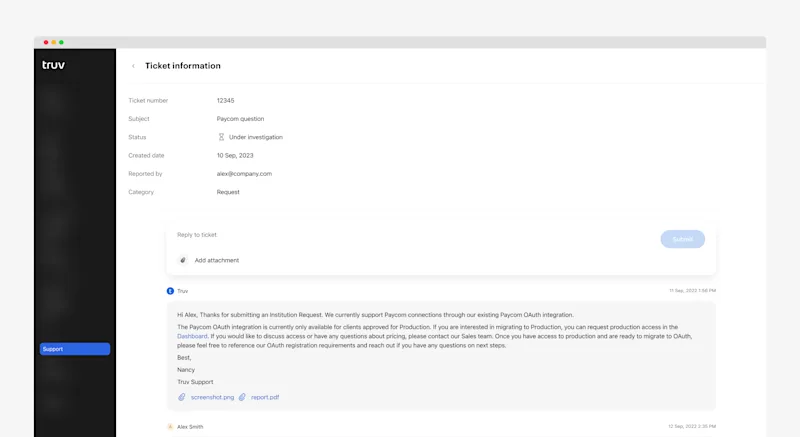Open the screenshot.png attachment
The image size is (800, 437).
point(212,397)
